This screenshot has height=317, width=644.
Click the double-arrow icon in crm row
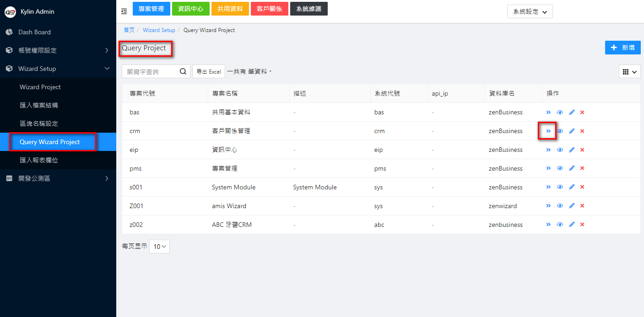(x=548, y=131)
